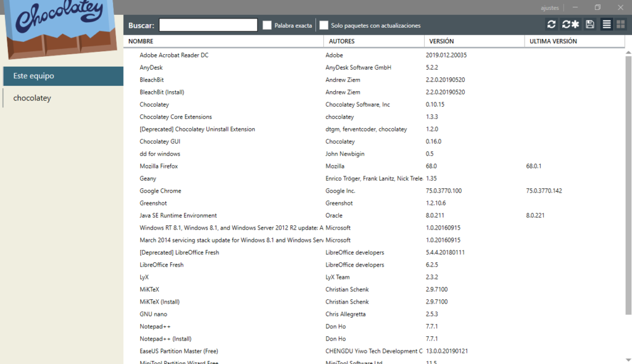Focus the Buscar search field
Viewport: 632px width, 364px height.
click(x=209, y=25)
